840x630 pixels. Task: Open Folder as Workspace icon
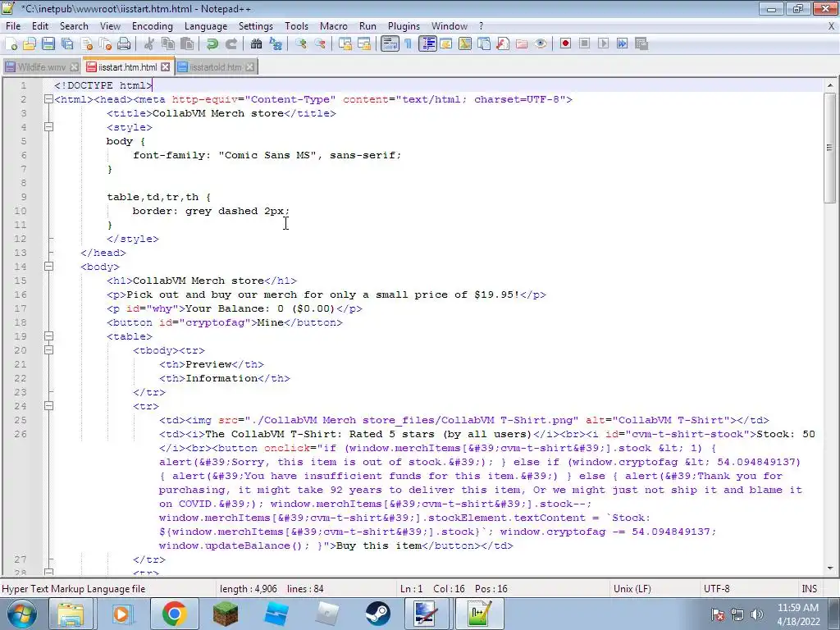click(521, 44)
